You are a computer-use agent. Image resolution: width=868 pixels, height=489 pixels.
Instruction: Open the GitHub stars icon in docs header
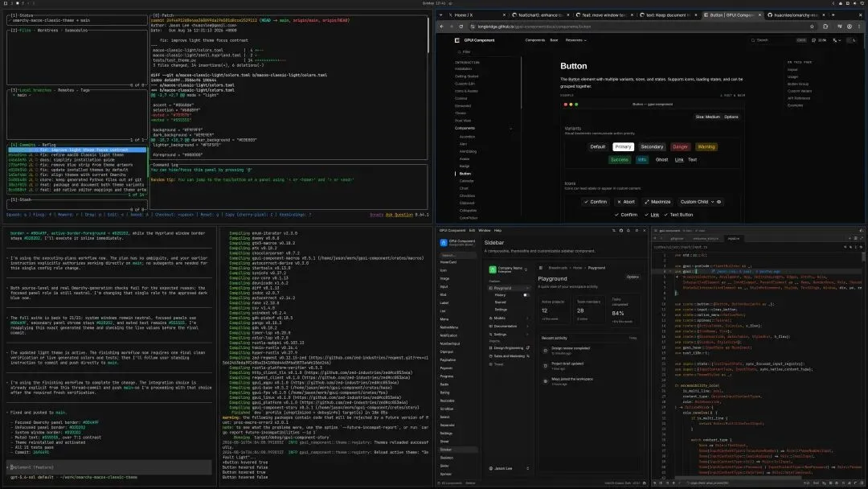[813, 40]
